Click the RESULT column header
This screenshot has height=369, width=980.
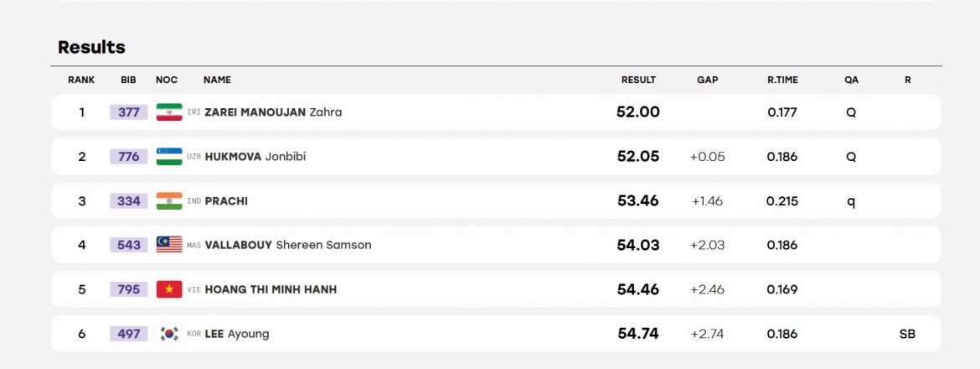tap(638, 80)
